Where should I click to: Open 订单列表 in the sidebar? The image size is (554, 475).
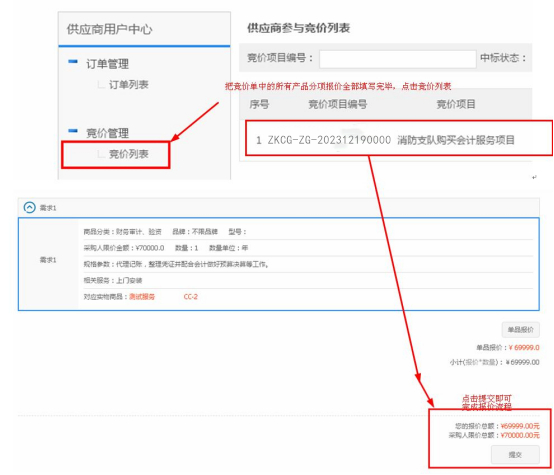[x=129, y=85]
